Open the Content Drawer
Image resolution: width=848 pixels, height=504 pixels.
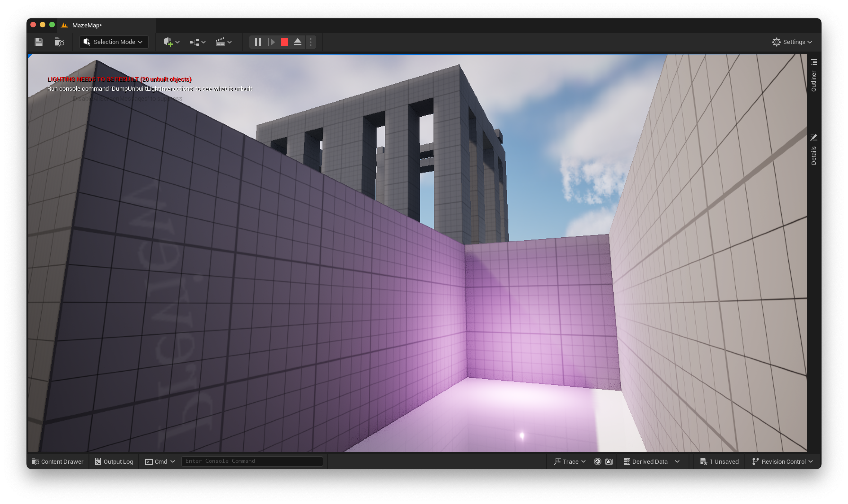point(57,461)
